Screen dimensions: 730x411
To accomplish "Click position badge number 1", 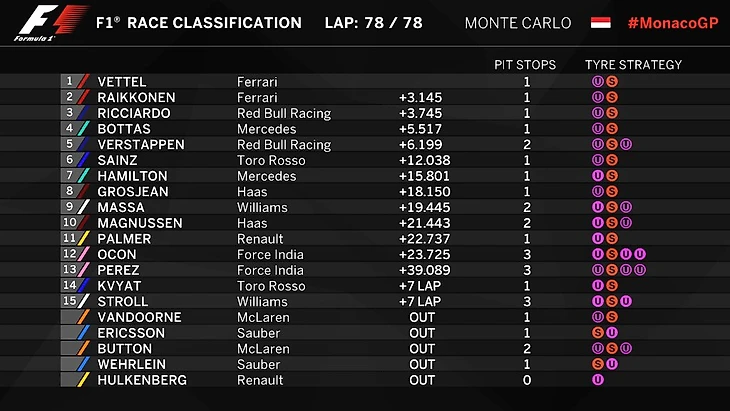I will (69, 82).
